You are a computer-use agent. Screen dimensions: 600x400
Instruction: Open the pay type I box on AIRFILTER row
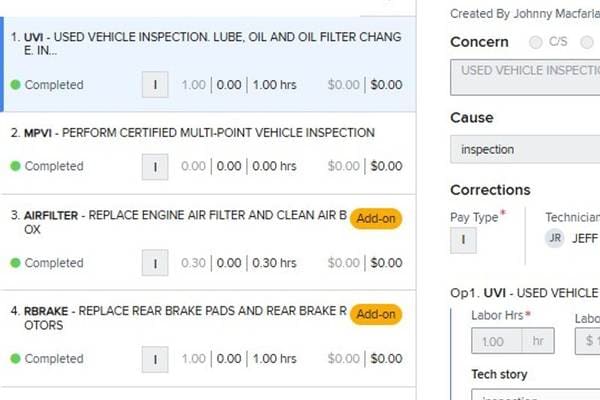click(x=155, y=263)
